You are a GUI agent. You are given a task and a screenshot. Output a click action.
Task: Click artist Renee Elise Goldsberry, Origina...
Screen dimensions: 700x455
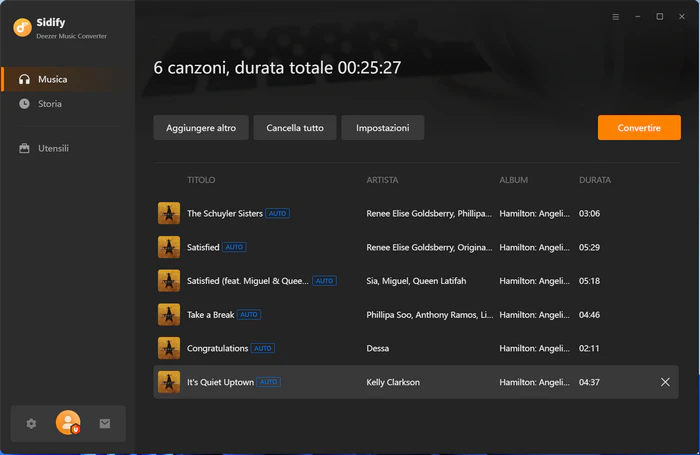tap(429, 247)
